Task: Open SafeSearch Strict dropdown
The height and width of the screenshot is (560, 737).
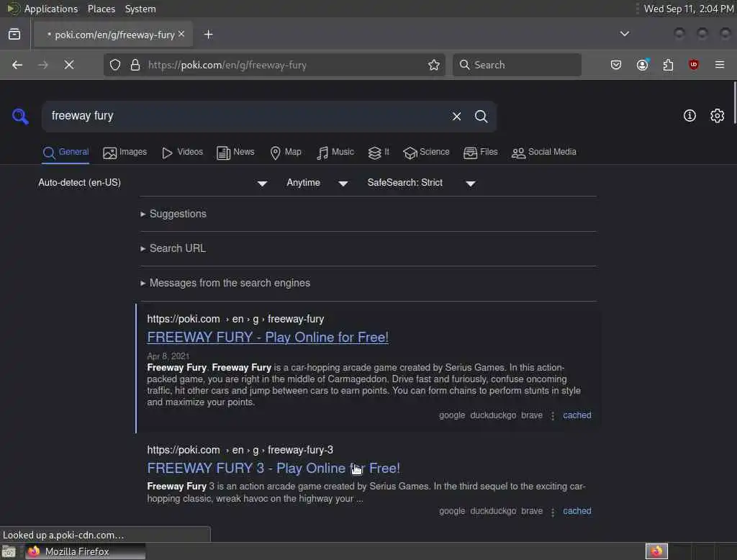Action: pos(422,183)
